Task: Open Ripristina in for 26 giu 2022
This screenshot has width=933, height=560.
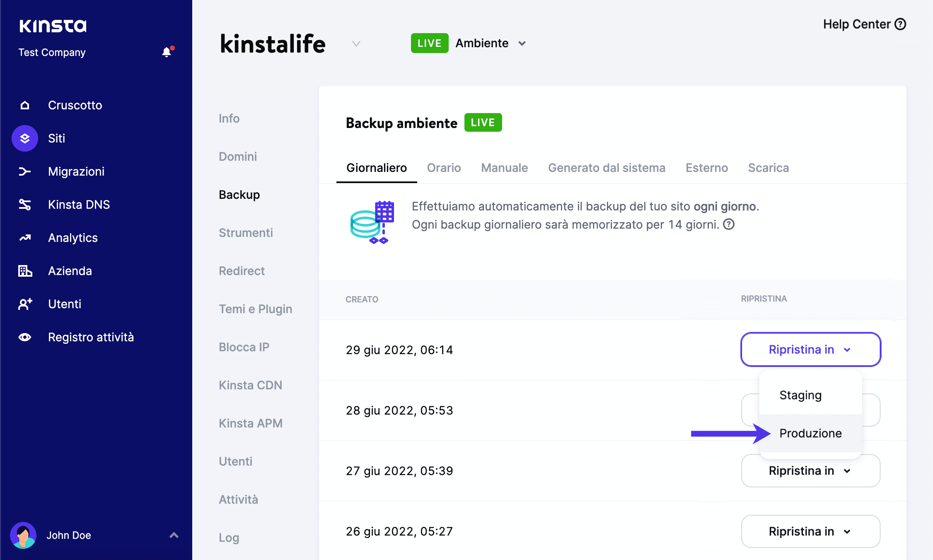Action: click(811, 531)
